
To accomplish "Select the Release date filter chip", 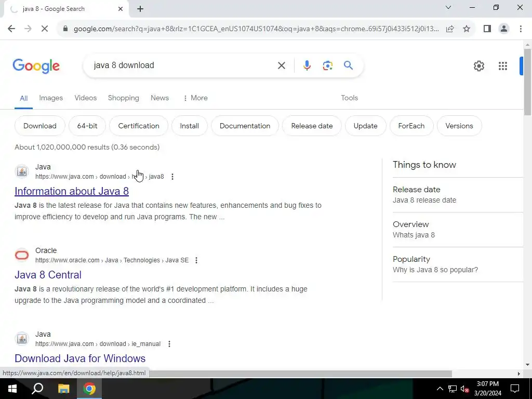I will pyautogui.click(x=312, y=126).
